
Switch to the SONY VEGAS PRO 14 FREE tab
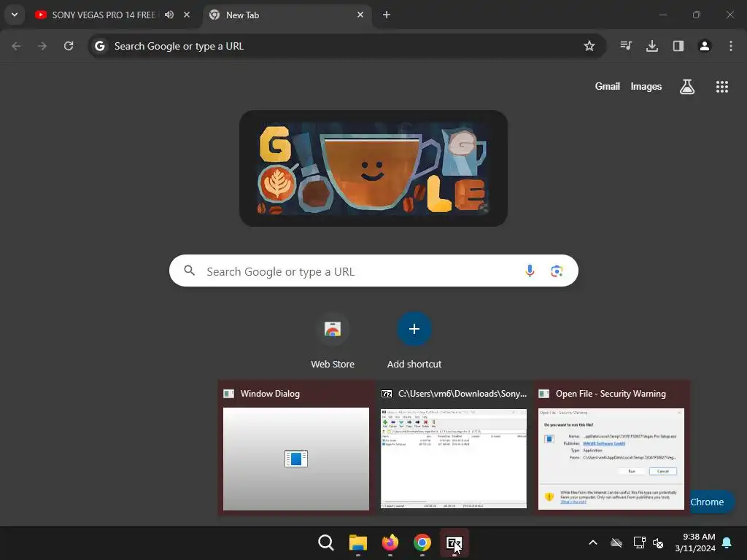[103, 15]
